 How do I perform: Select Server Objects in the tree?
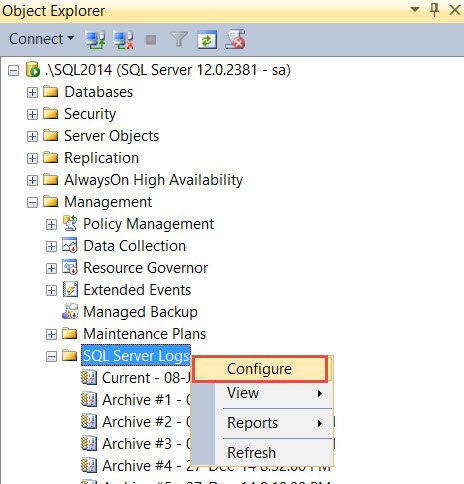click(x=111, y=136)
